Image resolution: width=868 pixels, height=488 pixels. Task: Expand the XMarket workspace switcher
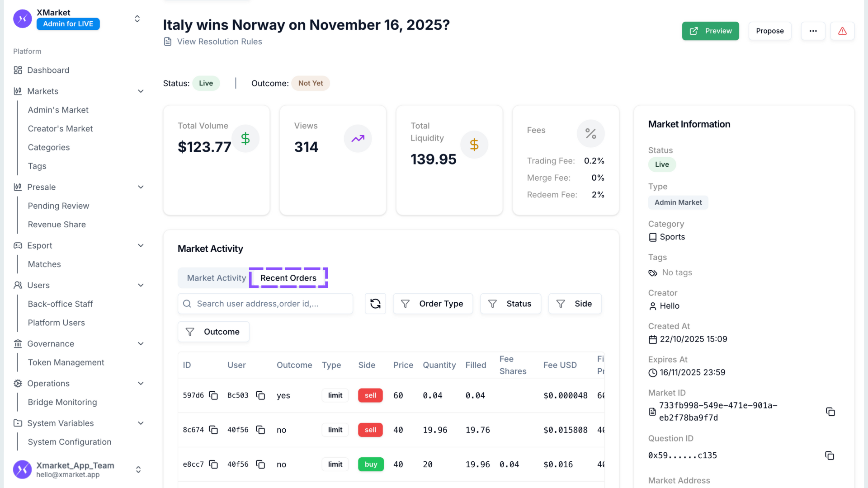pyautogui.click(x=137, y=19)
